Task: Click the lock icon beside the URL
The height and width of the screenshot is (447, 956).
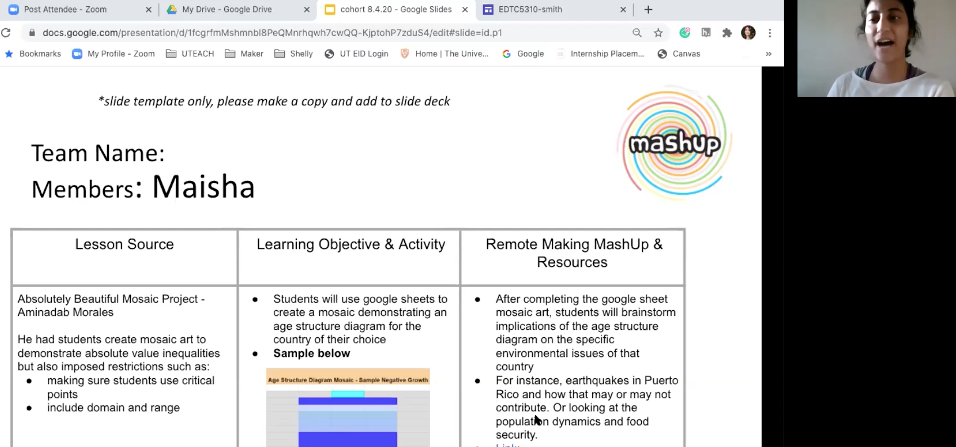Action: pos(31,33)
